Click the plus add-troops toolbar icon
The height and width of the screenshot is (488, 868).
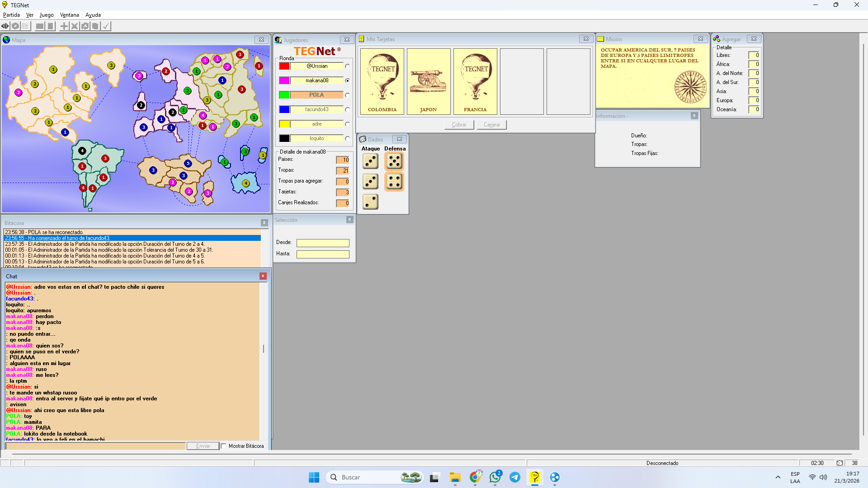64,26
